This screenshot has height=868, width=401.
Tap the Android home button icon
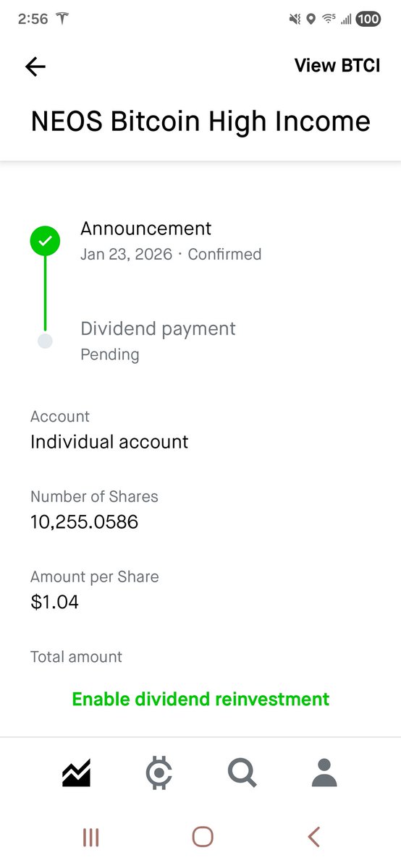click(203, 838)
